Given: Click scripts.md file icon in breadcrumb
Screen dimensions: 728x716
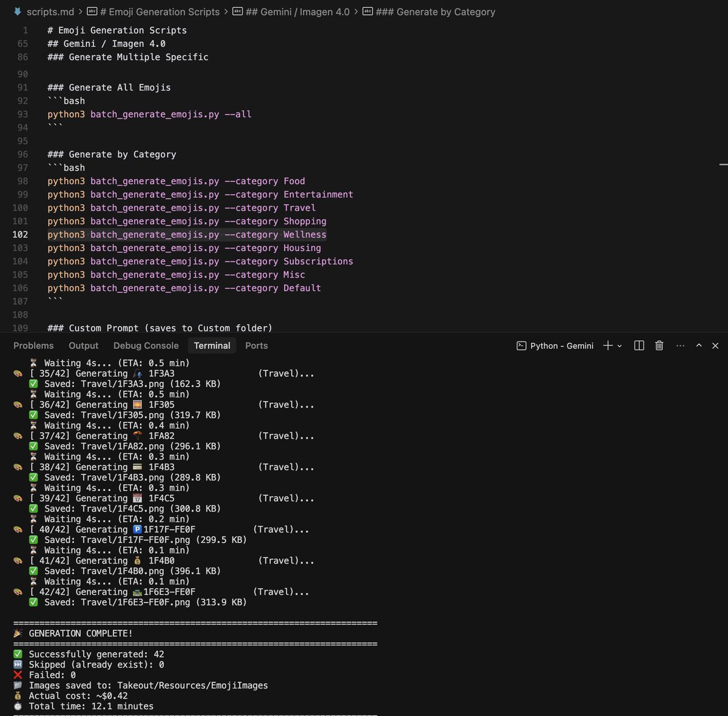Looking at the screenshot, I should pyautogui.click(x=18, y=12).
